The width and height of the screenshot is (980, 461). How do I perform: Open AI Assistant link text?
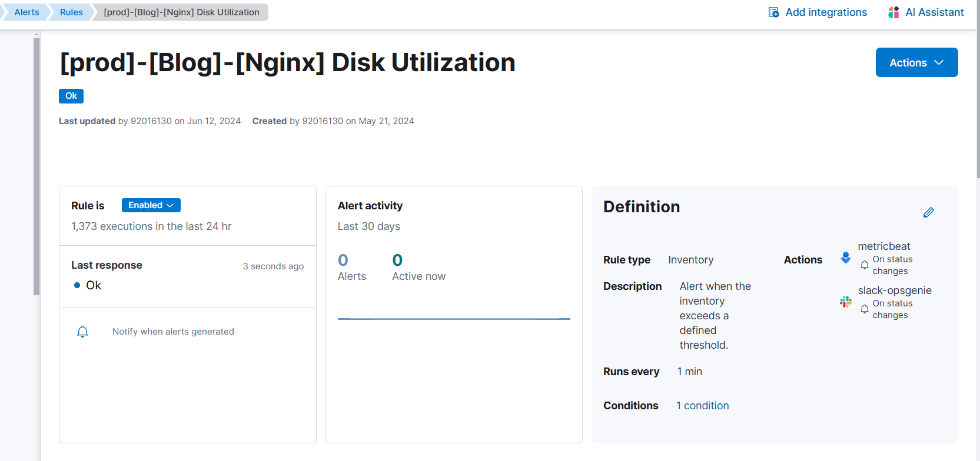(x=935, y=12)
